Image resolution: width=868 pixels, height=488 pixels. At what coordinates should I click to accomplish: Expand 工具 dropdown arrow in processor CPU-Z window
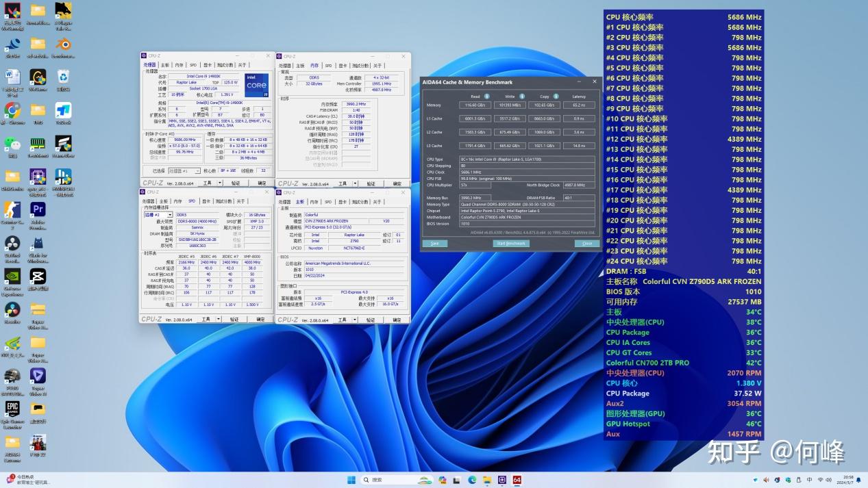[x=220, y=183]
